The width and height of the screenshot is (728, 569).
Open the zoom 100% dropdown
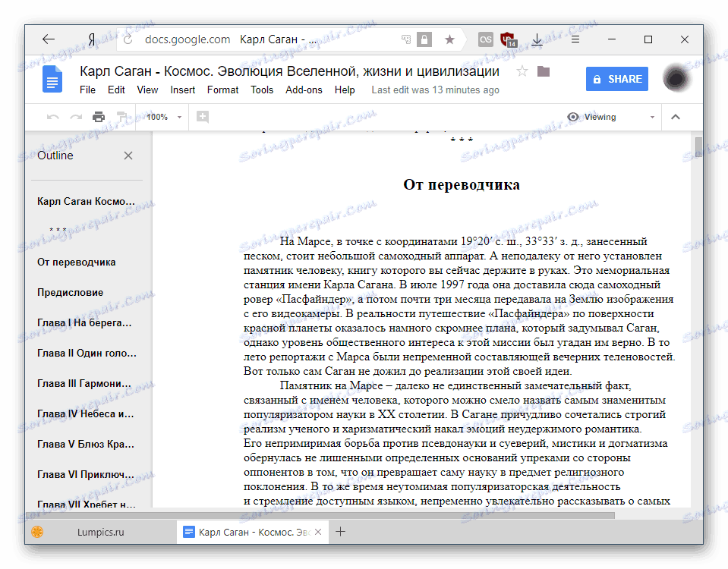(164, 117)
